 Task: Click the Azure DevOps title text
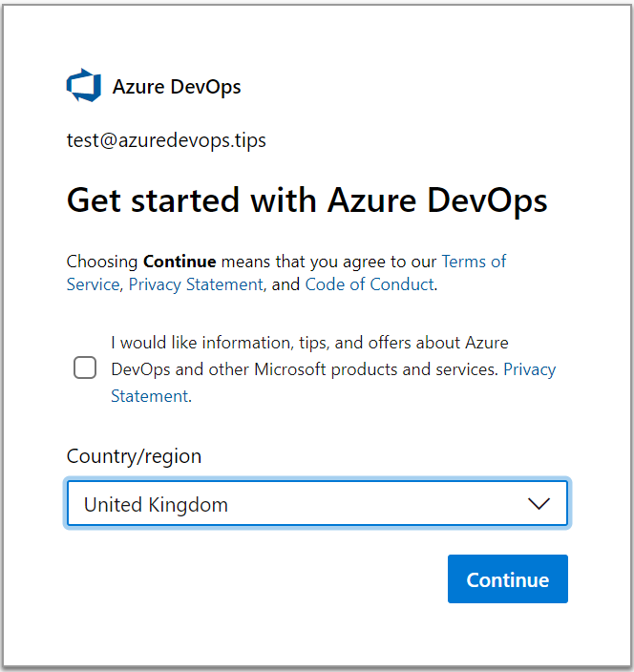coord(177,87)
